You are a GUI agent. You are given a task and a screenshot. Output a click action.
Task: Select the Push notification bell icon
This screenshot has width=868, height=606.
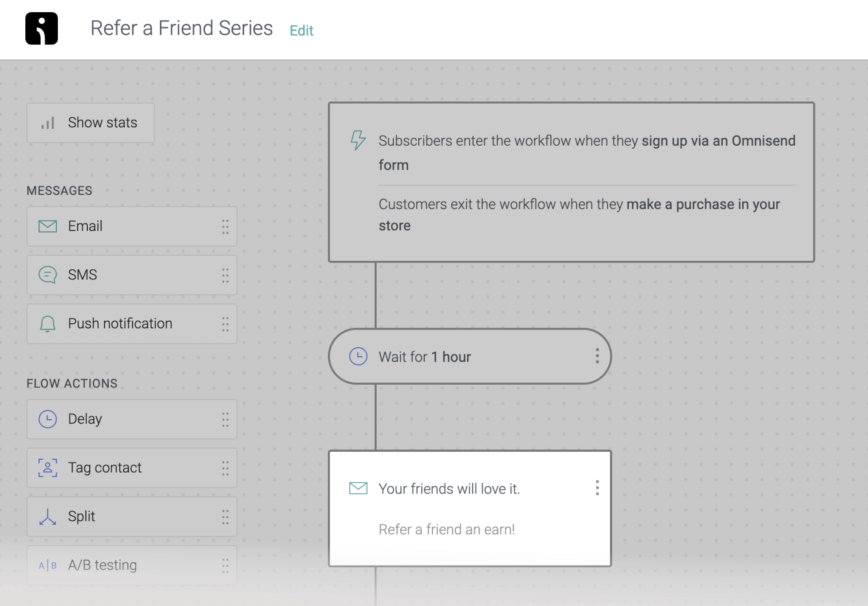point(48,324)
